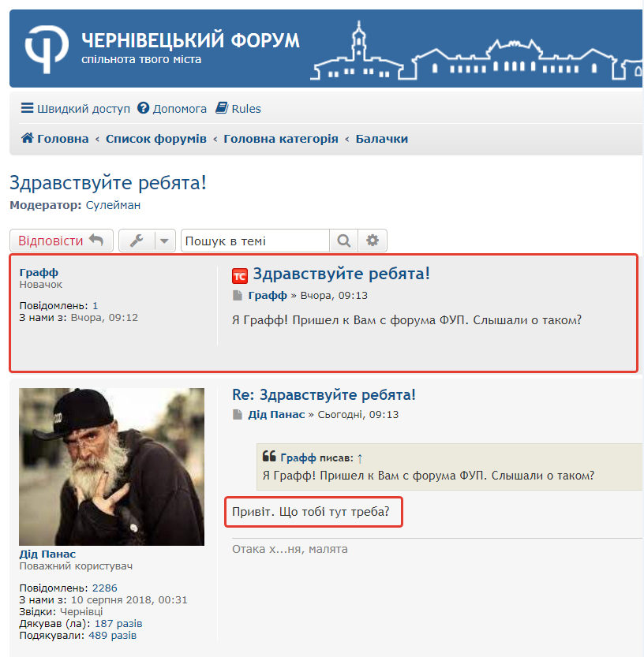Focus the Пошук в темі search field
644x657 pixels.
(256, 241)
